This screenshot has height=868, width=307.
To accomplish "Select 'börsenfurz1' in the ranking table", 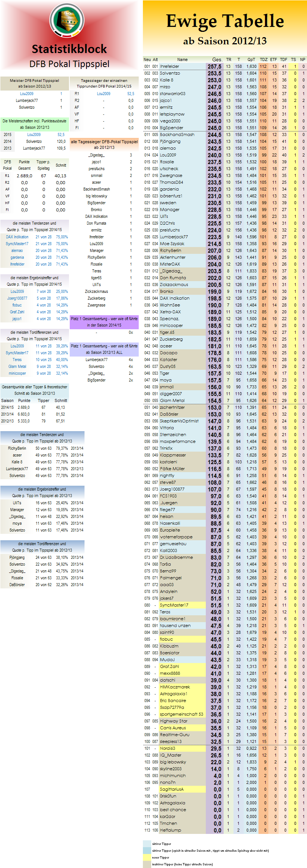I will [171, 196].
